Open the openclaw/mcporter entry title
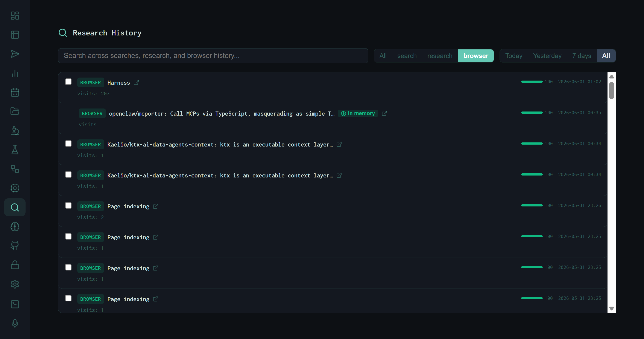The height and width of the screenshot is (339, 644). [x=222, y=114]
